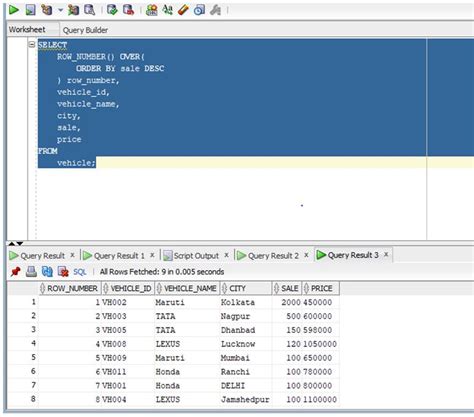Open the Query Result tab
Screen dimensions: 474x417
tap(42, 256)
